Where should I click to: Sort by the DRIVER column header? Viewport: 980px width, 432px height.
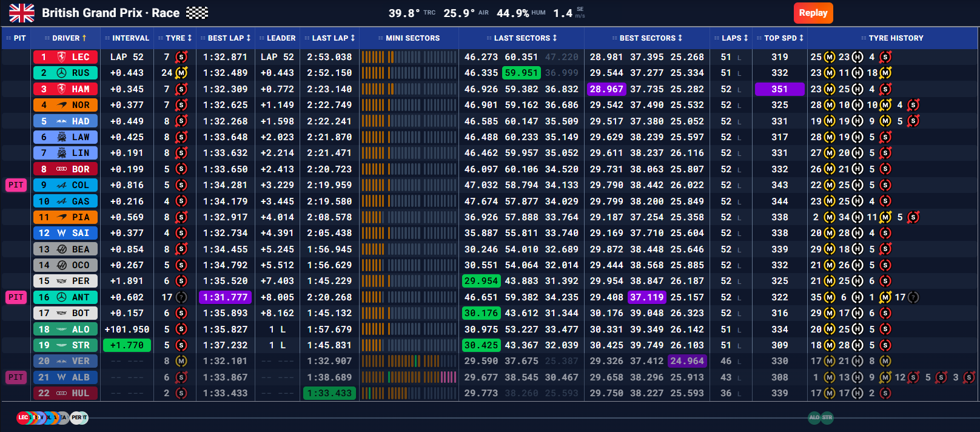click(65, 38)
